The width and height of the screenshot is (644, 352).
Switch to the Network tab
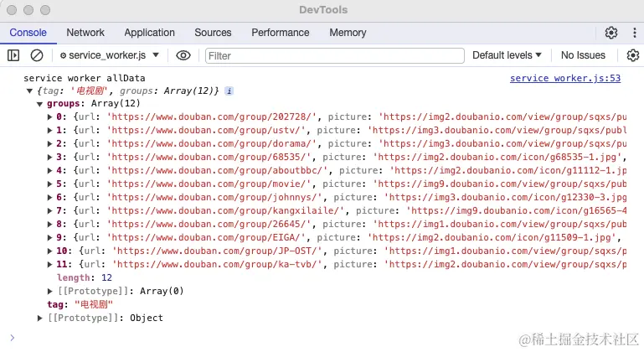coord(85,33)
